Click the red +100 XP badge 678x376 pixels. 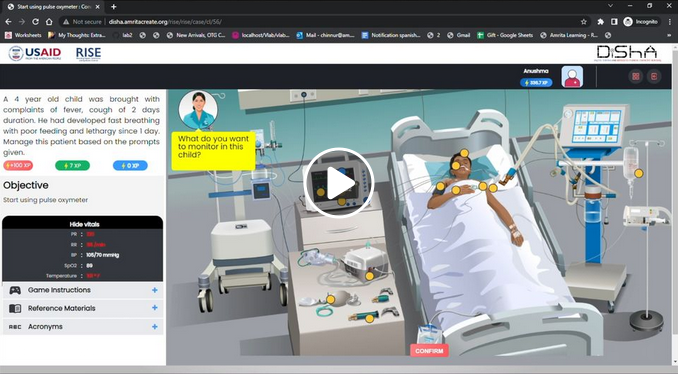[18, 166]
